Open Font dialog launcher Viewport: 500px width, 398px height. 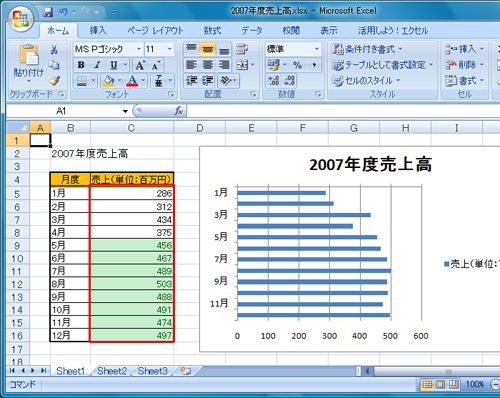[x=171, y=94]
